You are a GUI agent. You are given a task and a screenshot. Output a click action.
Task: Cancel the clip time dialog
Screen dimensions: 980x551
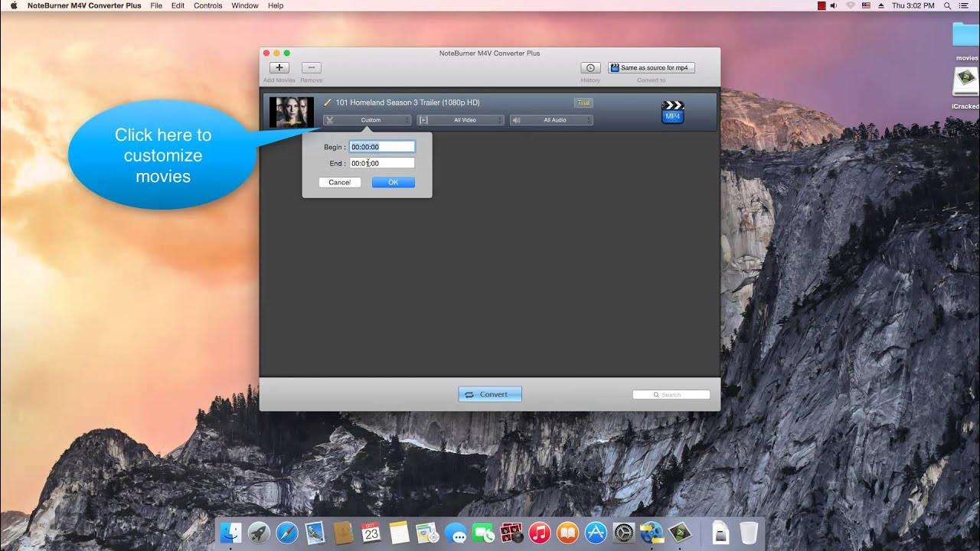[339, 182]
